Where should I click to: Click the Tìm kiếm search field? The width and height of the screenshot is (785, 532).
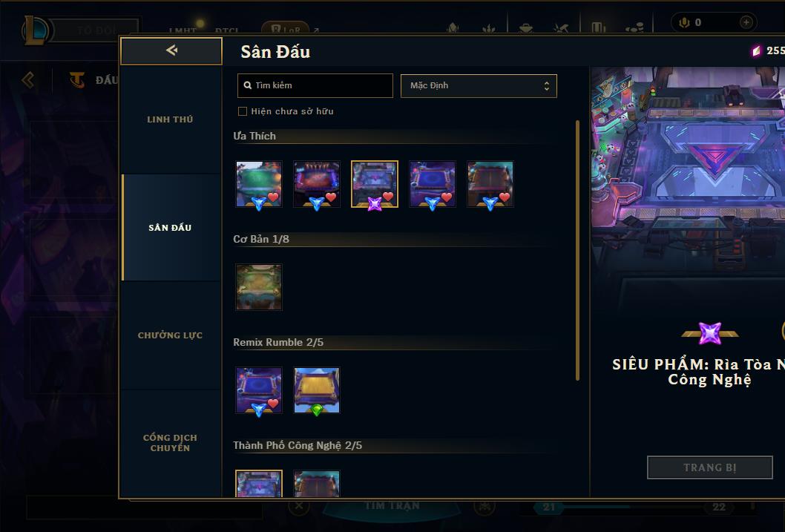click(x=315, y=85)
